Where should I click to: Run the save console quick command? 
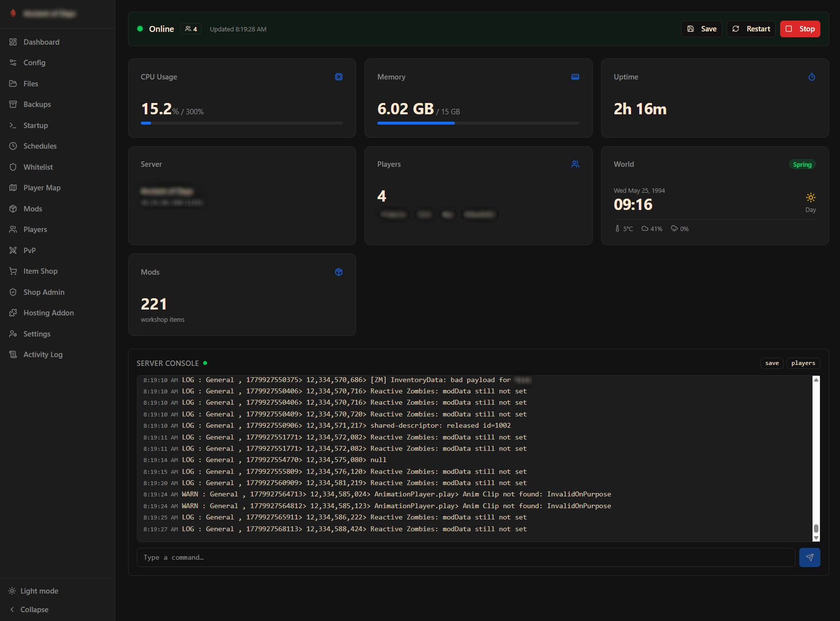click(x=772, y=363)
